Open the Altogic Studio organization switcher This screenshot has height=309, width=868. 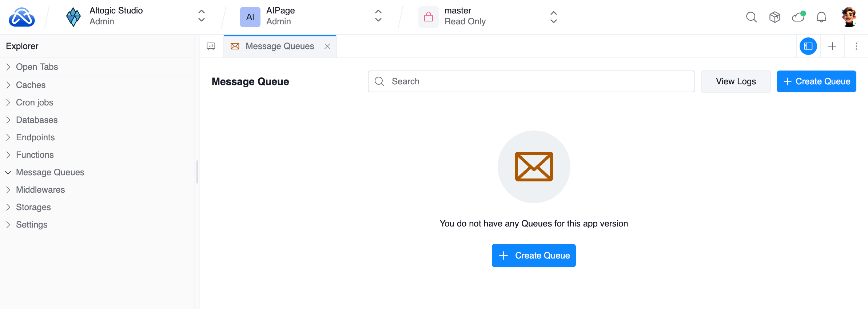click(x=135, y=16)
